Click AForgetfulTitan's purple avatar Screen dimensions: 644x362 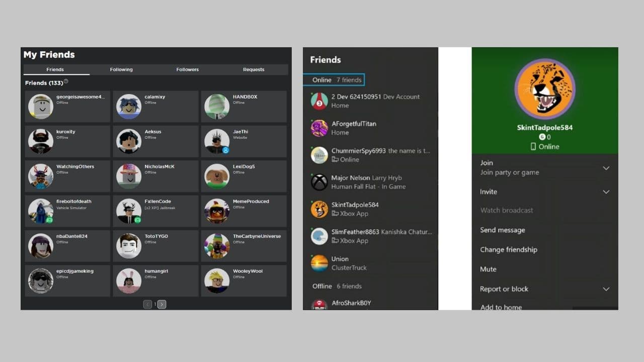319,128
